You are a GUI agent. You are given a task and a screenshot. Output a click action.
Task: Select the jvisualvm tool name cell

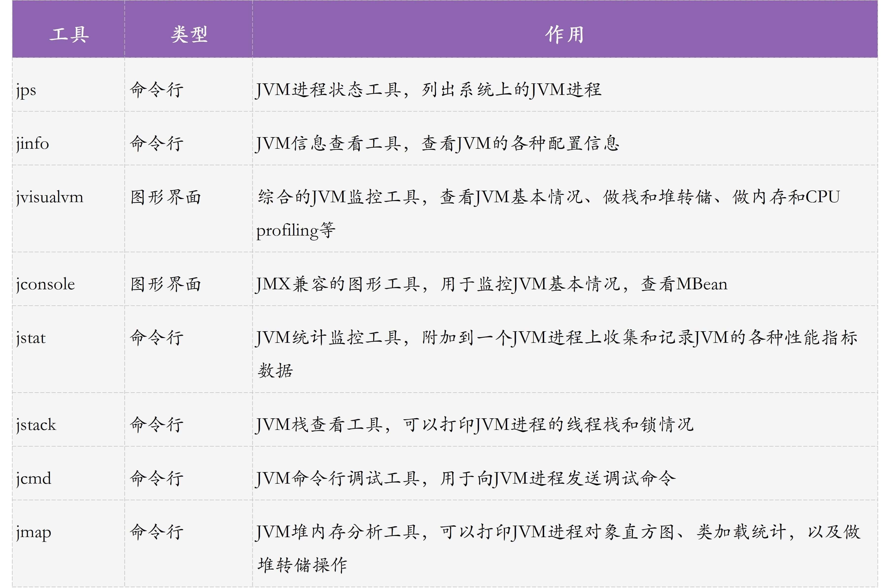[50, 197]
